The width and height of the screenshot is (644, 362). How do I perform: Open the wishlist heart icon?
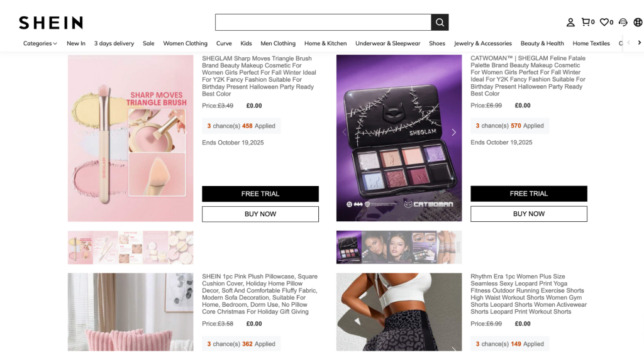click(604, 22)
